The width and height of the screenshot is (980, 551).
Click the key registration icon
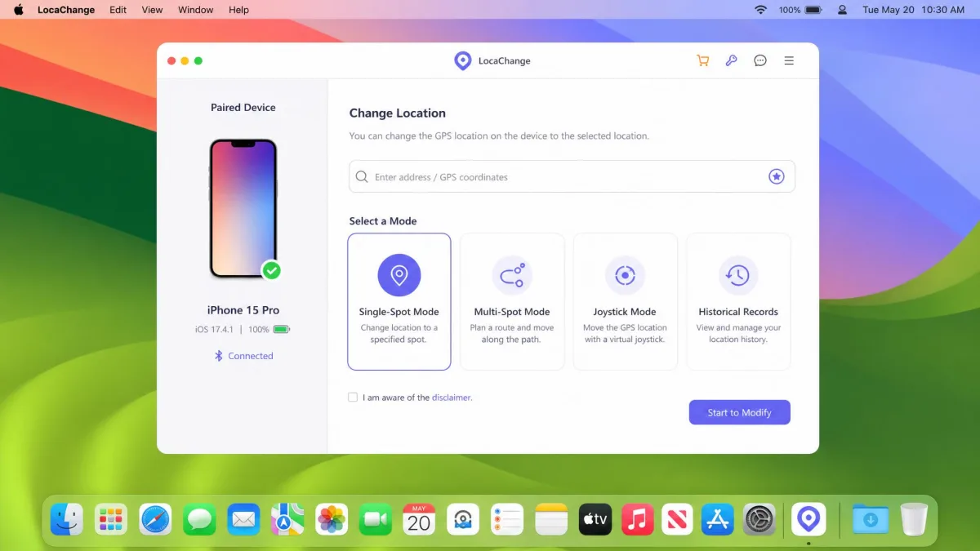[x=731, y=60]
